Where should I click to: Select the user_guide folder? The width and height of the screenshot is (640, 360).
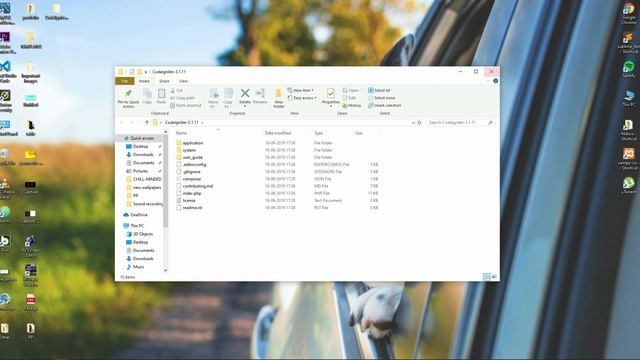(189, 157)
